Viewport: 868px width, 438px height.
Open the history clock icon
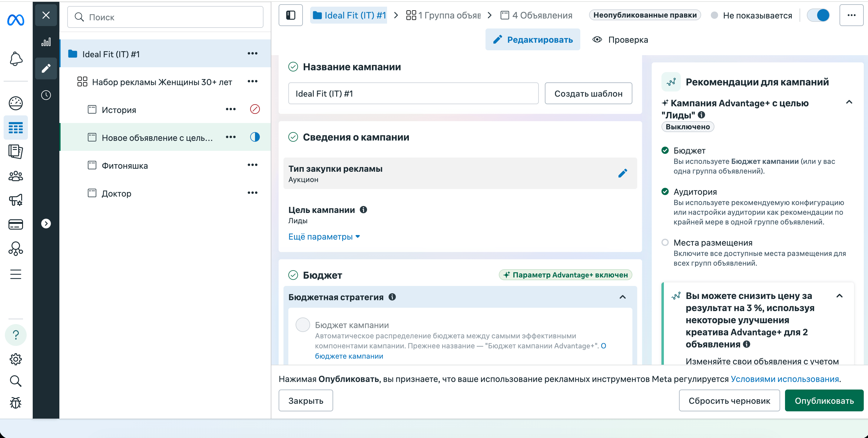(x=46, y=95)
